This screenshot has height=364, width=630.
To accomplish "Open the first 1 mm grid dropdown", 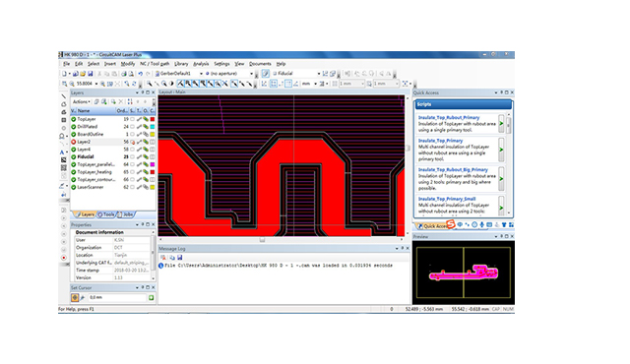I will (362, 84).
